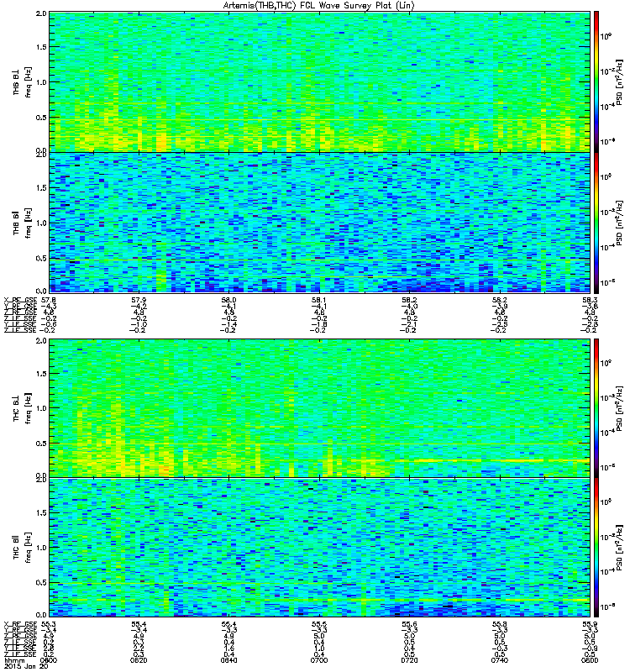
Task: Click the '0800' time label
Action: (590, 660)
